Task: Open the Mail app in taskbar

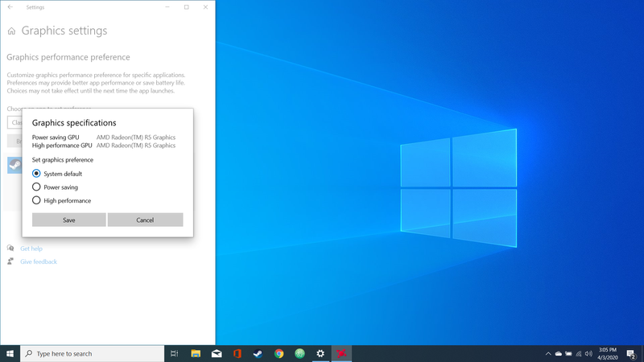Action: [217, 354]
